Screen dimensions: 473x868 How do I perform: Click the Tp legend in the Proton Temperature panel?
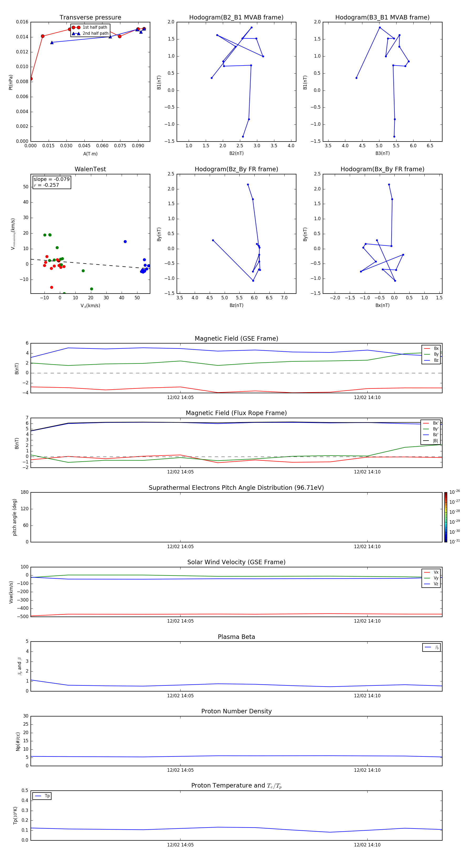(x=42, y=796)
